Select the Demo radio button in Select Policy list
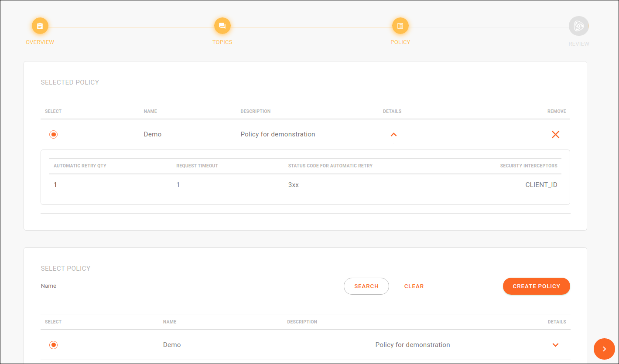This screenshot has height=364, width=619. pyautogui.click(x=53, y=345)
